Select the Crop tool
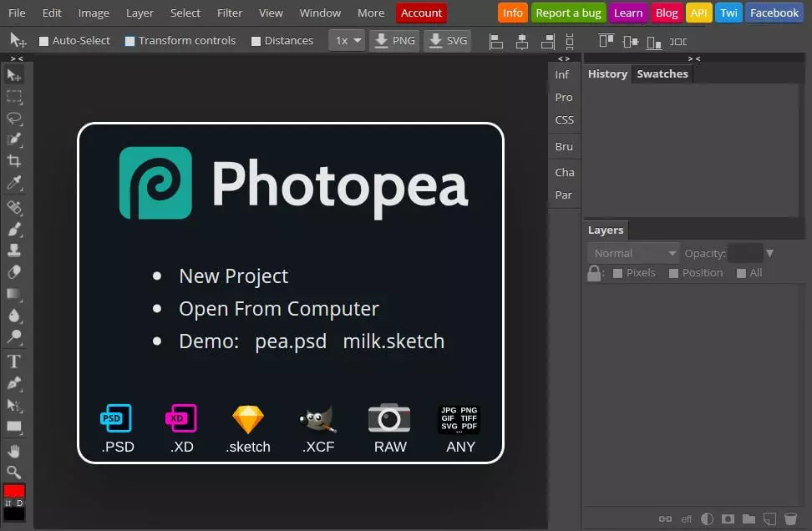The image size is (812, 531). 14,161
